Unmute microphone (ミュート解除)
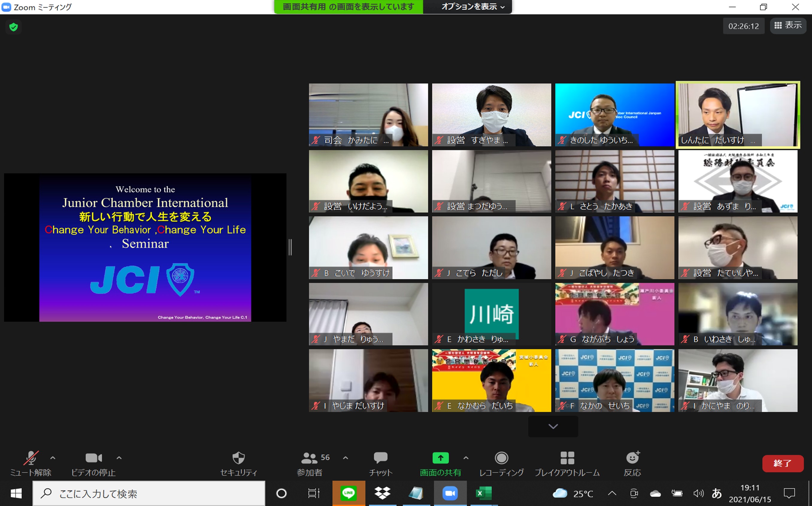 pyautogui.click(x=31, y=458)
